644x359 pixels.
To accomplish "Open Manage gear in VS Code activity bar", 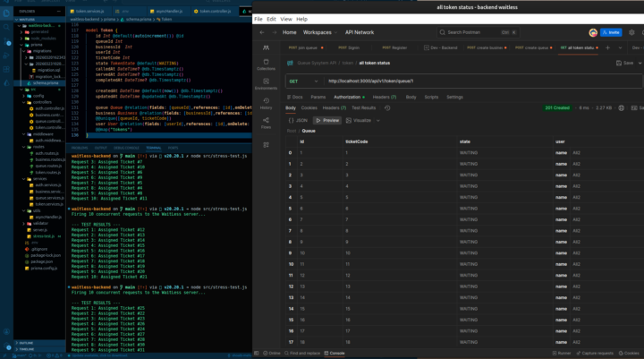I will tap(8, 347).
